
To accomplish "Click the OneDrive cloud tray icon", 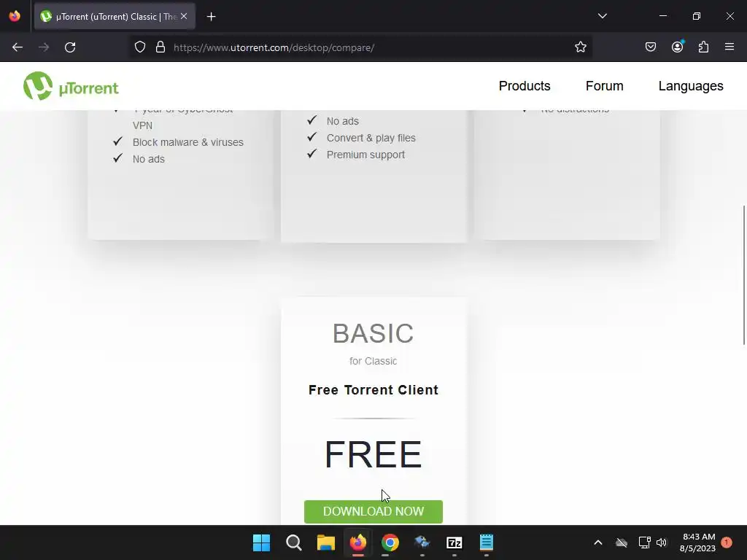I will click(x=622, y=542).
